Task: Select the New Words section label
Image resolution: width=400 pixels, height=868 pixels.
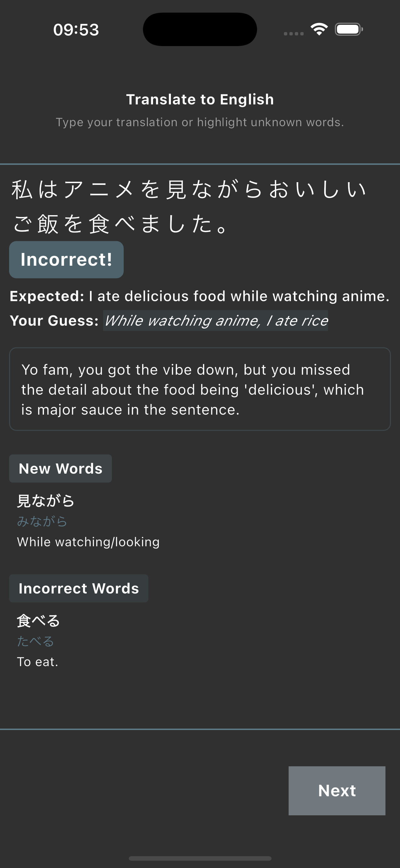Action: click(x=60, y=468)
